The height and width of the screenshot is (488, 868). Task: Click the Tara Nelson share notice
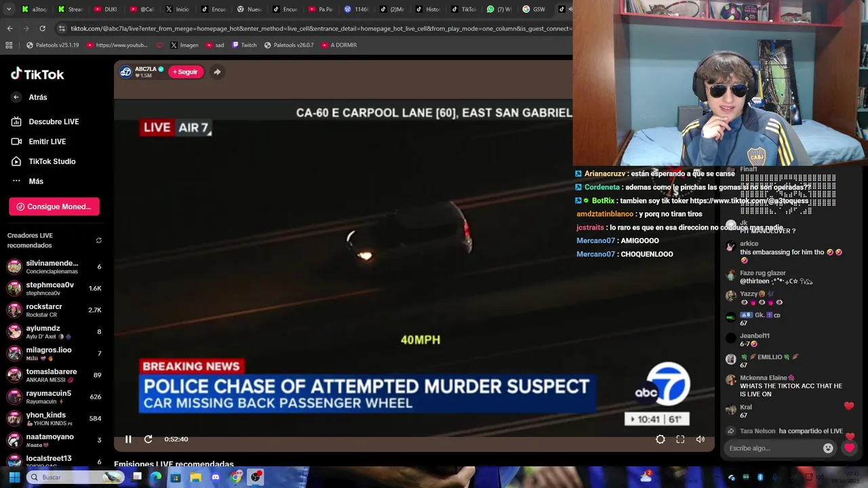(785, 431)
